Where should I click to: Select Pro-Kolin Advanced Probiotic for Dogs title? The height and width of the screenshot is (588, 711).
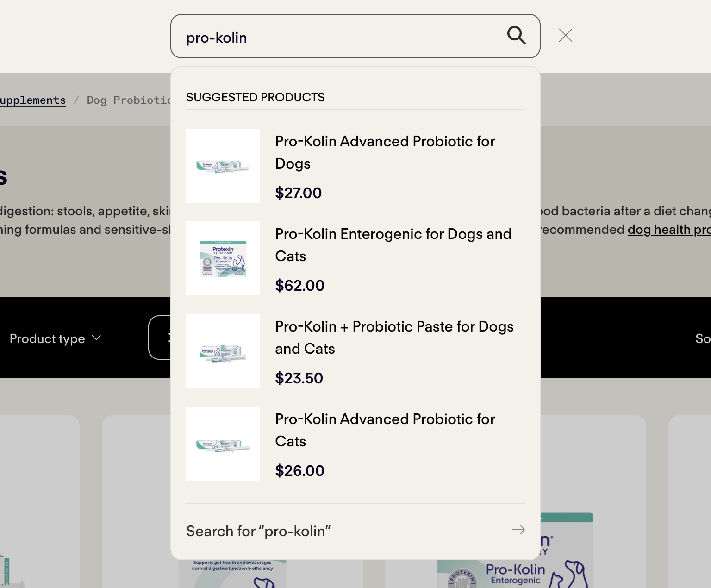pos(385,152)
